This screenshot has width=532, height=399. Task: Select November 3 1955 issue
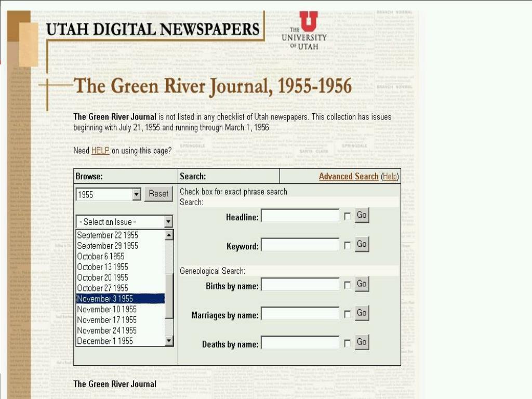(120, 299)
